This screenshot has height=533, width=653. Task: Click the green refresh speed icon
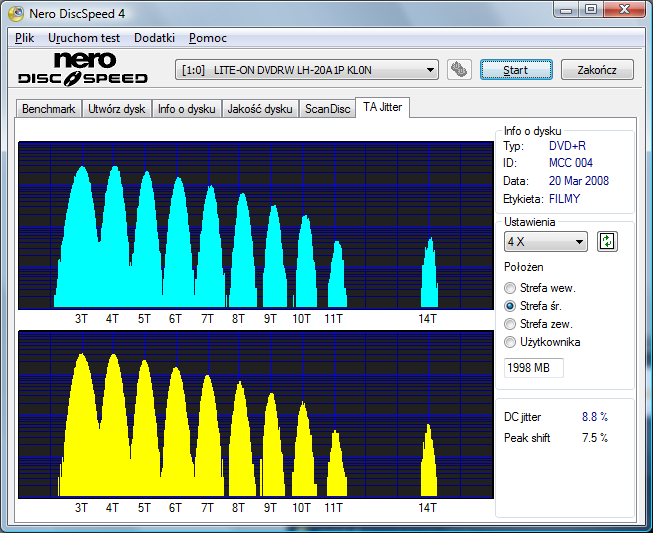(x=607, y=242)
